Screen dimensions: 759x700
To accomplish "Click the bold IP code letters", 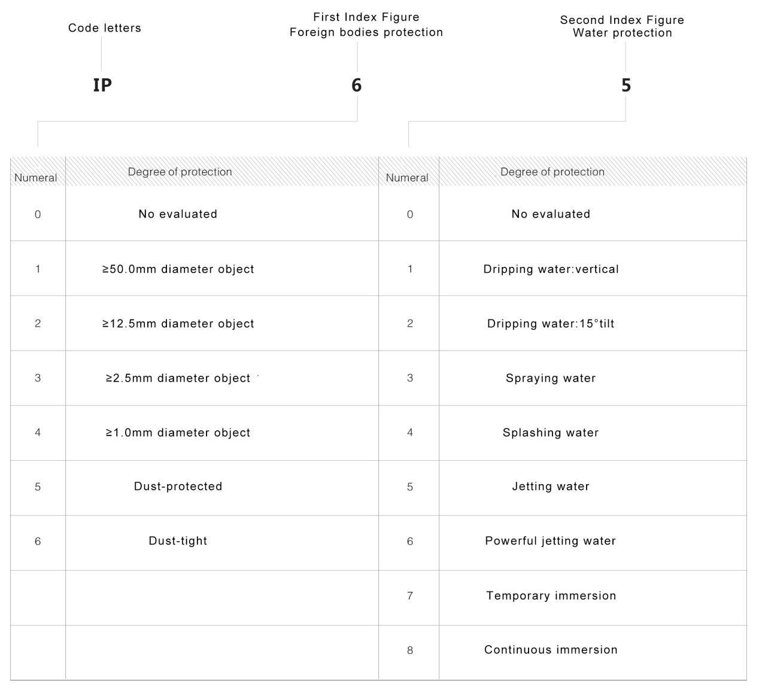I will (102, 85).
